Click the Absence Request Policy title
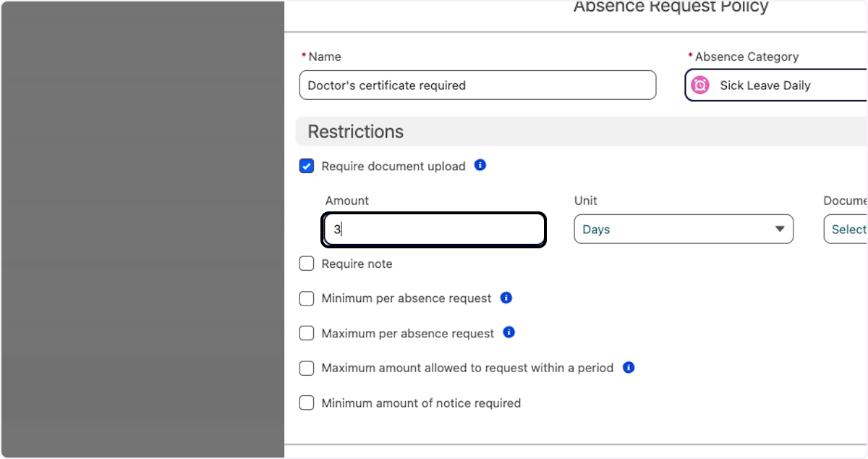The image size is (868, 459). 671,7
